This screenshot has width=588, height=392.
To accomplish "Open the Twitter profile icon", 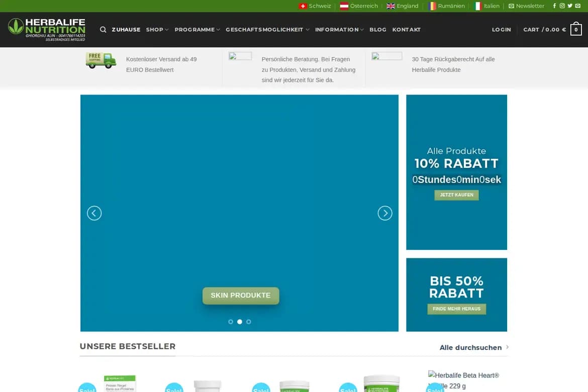I will [570, 6].
